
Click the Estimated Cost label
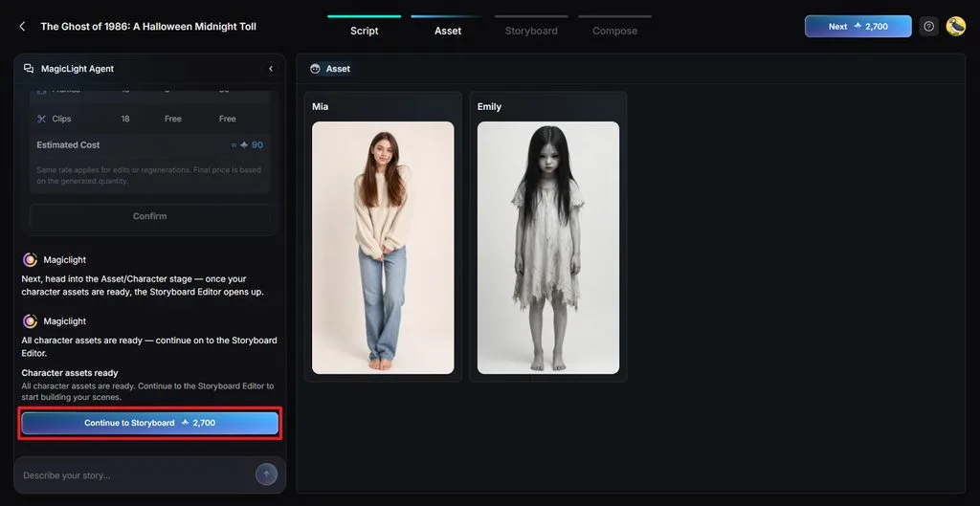click(x=68, y=145)
